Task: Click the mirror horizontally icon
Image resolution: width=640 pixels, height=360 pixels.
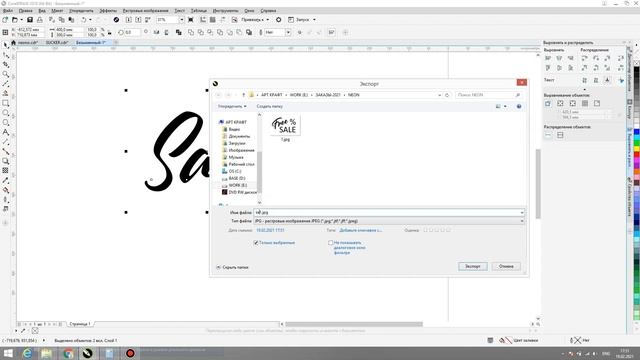Action: 156,32
